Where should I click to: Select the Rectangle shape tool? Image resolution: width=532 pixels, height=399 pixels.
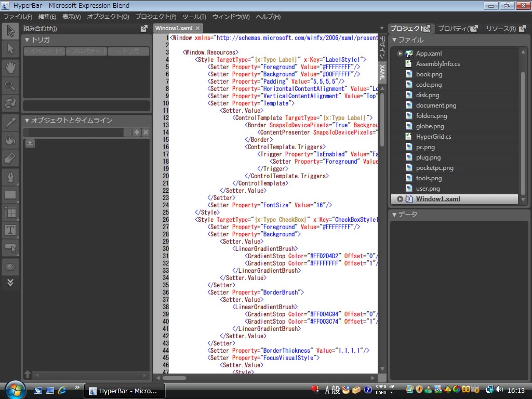10,195
